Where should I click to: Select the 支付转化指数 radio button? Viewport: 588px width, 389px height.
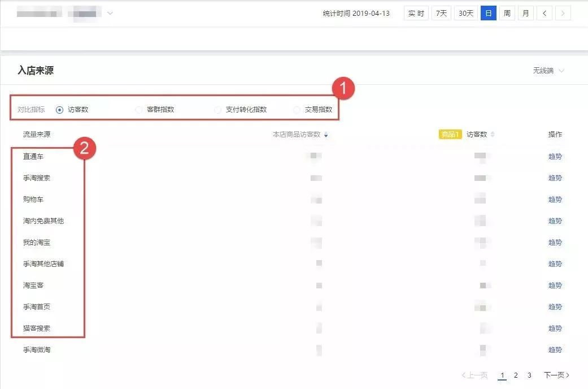click(x=217, y=109)
